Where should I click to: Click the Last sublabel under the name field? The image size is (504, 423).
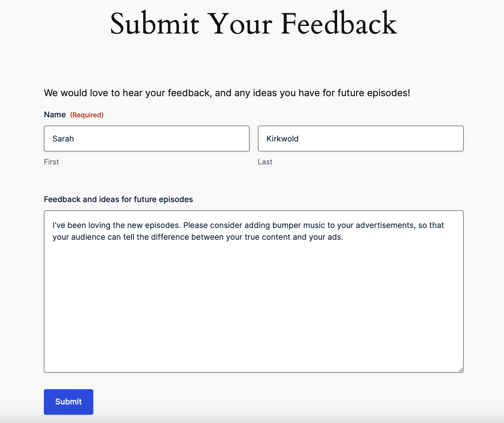(265, 162)
